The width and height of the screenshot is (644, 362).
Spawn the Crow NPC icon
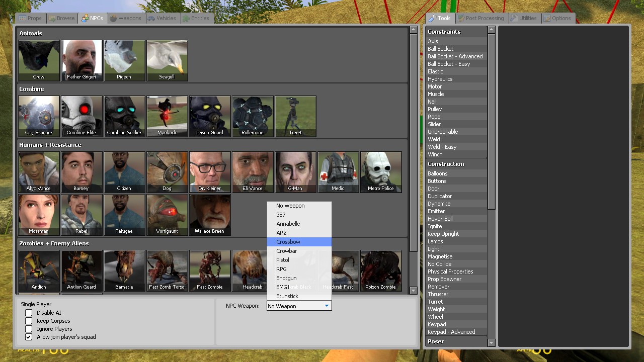[x=39, y=60]
